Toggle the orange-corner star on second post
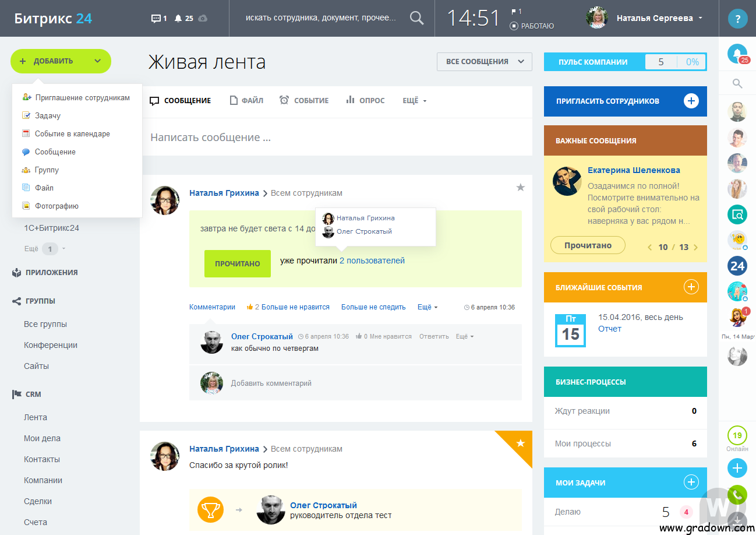 coord(521,444)
